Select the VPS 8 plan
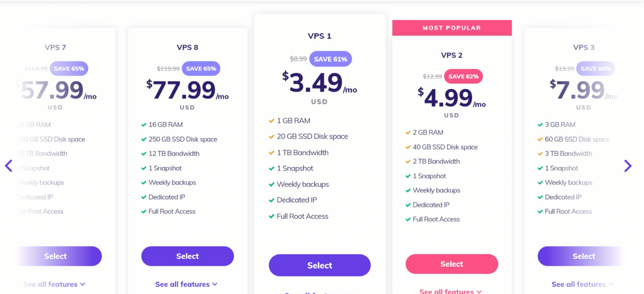Screen dimensions: 644x294 coord(187,256)
